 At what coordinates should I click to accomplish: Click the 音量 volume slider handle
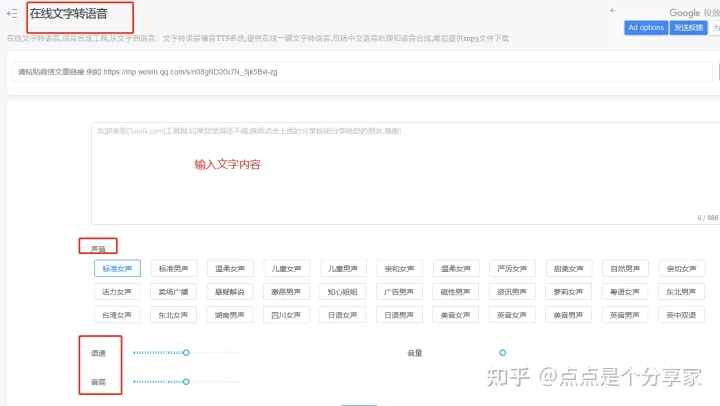[x=503, y=353]
